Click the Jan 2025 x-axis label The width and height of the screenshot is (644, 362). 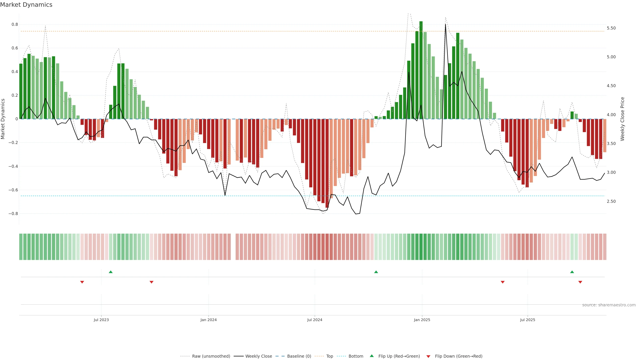(x=422, y=320)
